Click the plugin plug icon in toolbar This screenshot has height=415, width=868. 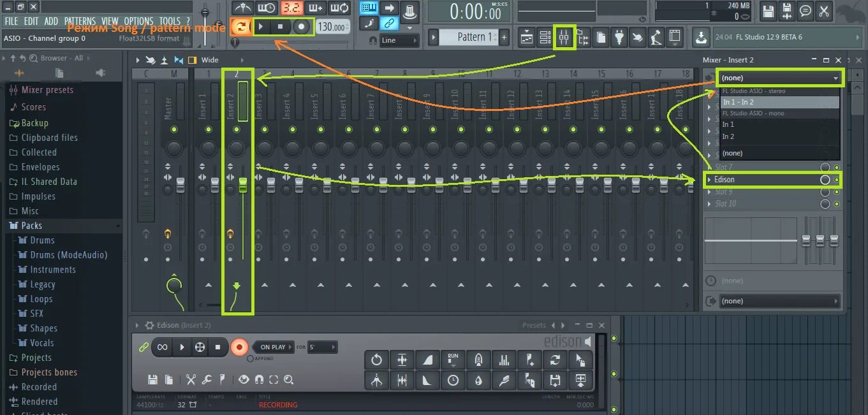point(619,38)
